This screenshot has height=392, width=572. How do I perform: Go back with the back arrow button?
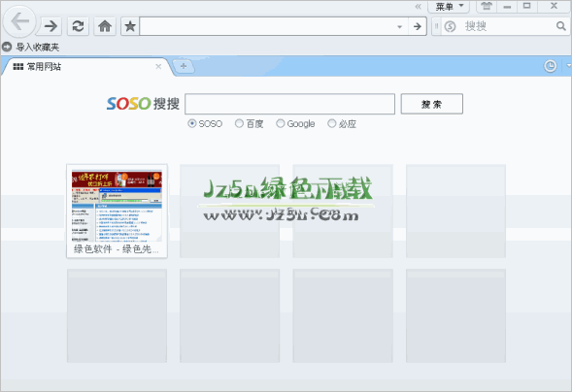point(19,22)
